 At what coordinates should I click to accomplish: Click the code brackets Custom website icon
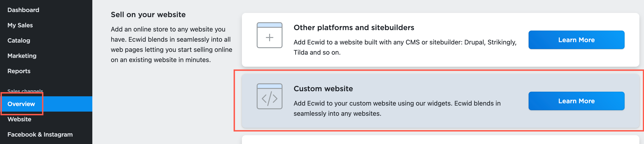270,96
